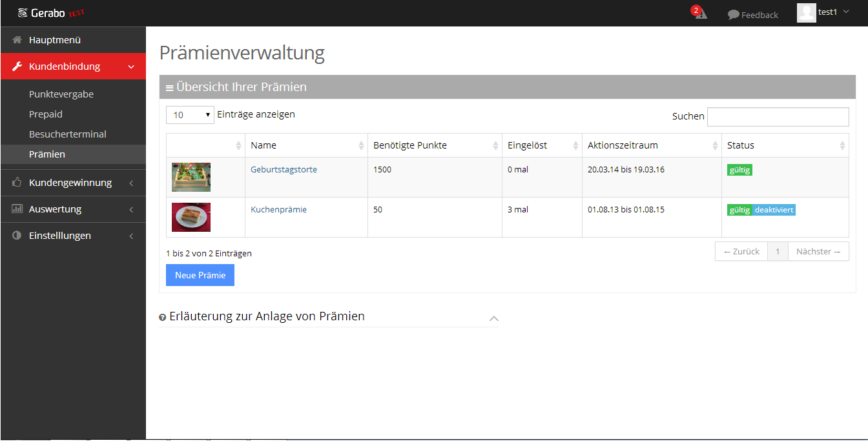Click the test1 username text
This screenshot has height=441, width=868.
[827, 12]
